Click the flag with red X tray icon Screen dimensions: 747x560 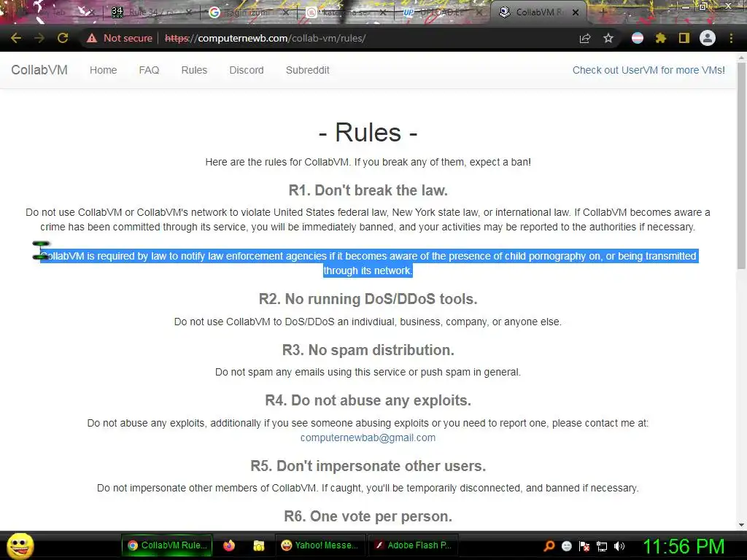[x=584, y=546]
